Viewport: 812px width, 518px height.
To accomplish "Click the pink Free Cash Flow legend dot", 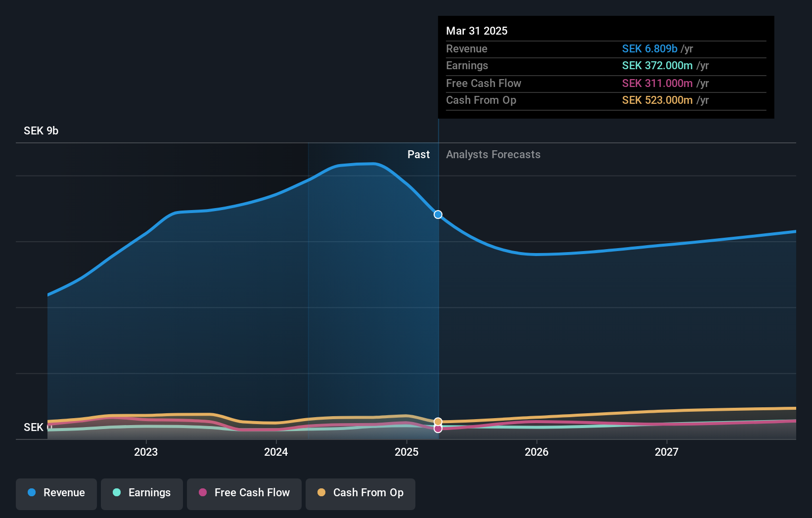I will tap(203, 492).
